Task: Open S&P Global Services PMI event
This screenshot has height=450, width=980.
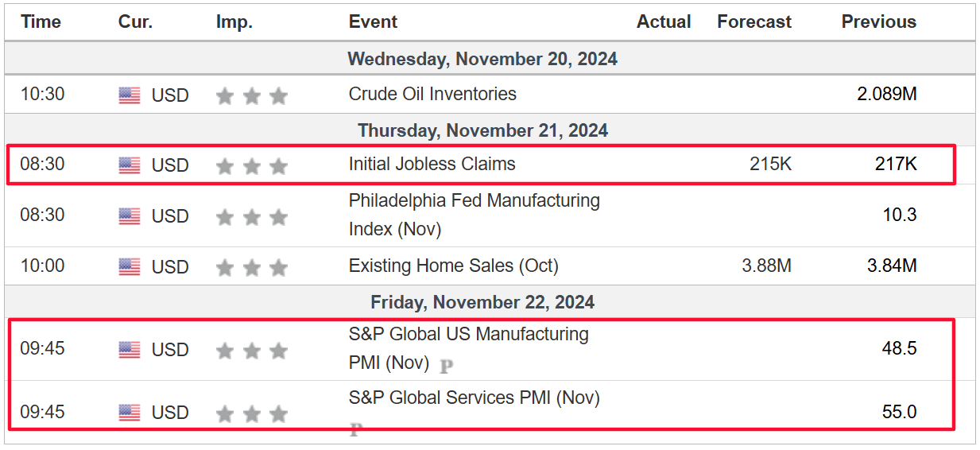Action: pyautogui.click(x=475, y=398)
